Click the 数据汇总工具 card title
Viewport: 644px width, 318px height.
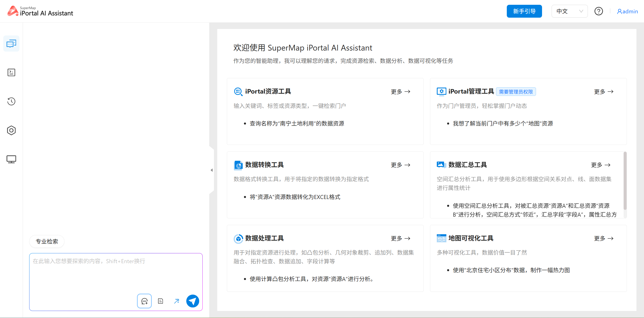point(468,165)
